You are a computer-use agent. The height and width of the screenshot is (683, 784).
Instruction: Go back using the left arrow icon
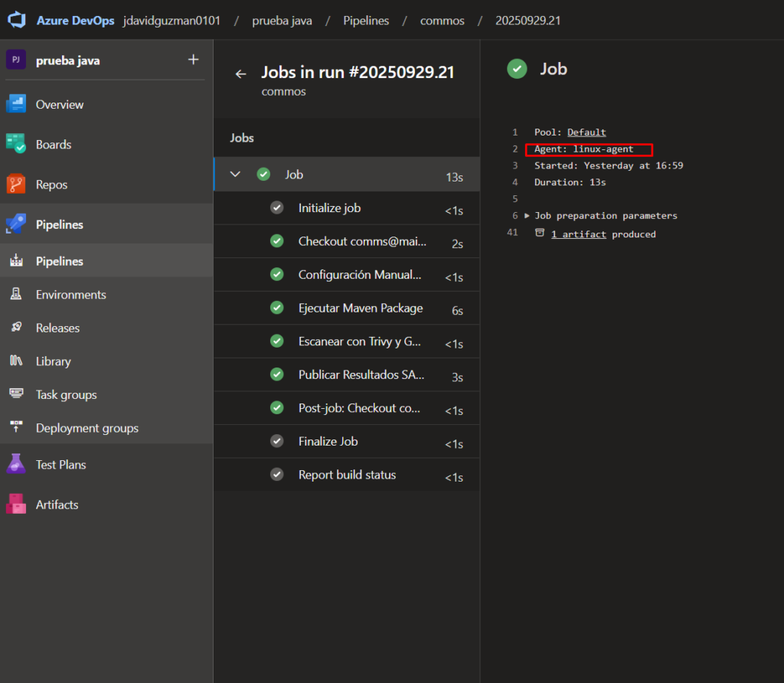pyautogui.click(x=240, y=74)
